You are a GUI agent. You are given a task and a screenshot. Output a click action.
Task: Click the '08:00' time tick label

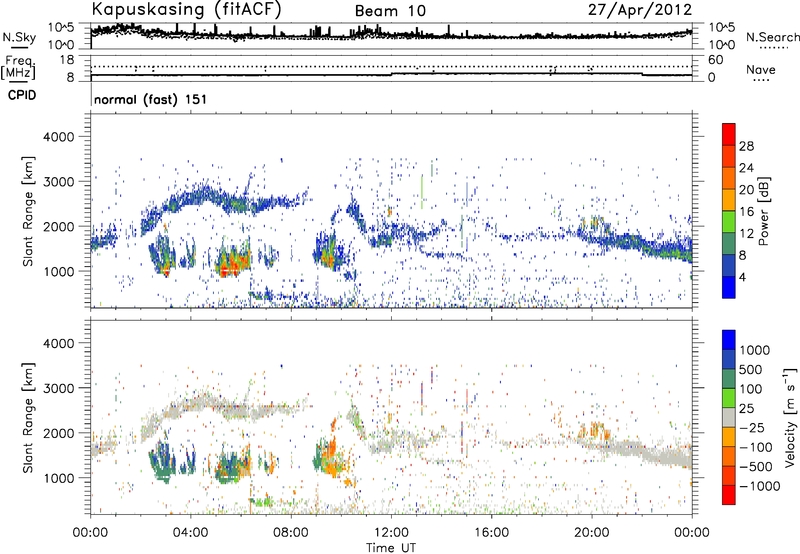pos(291,533)
